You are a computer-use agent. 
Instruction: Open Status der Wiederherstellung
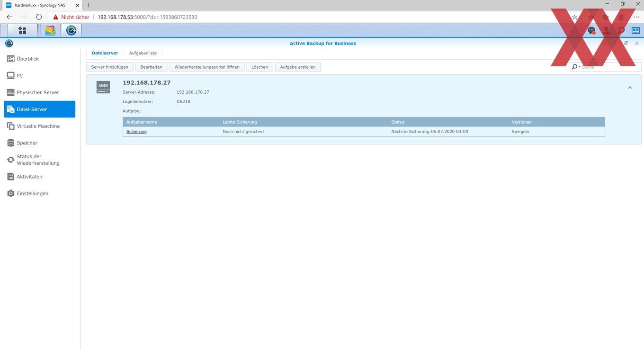[x=40, y=160]
